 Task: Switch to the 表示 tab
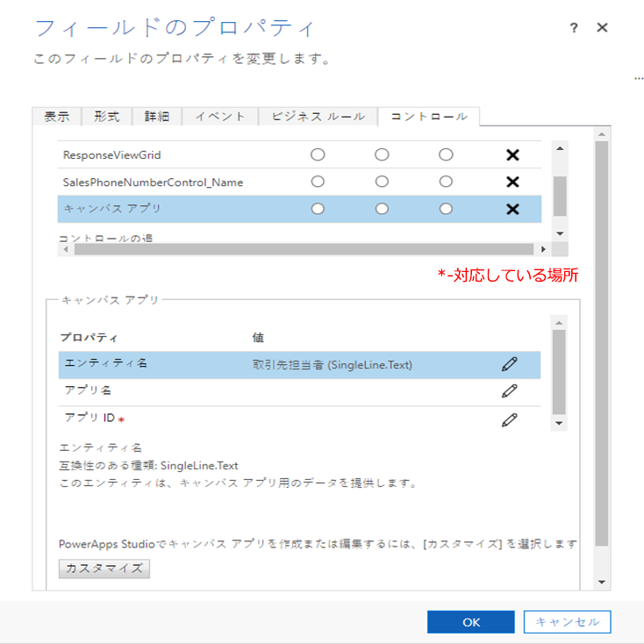(57, 117)
